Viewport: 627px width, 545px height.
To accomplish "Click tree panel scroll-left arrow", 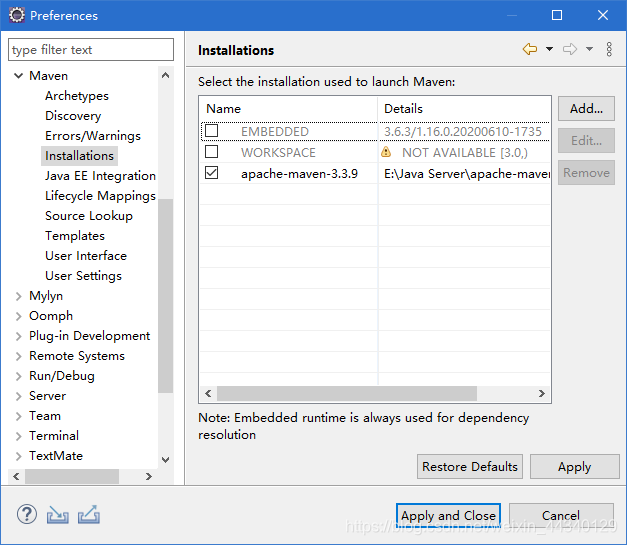I will point(16,476).
